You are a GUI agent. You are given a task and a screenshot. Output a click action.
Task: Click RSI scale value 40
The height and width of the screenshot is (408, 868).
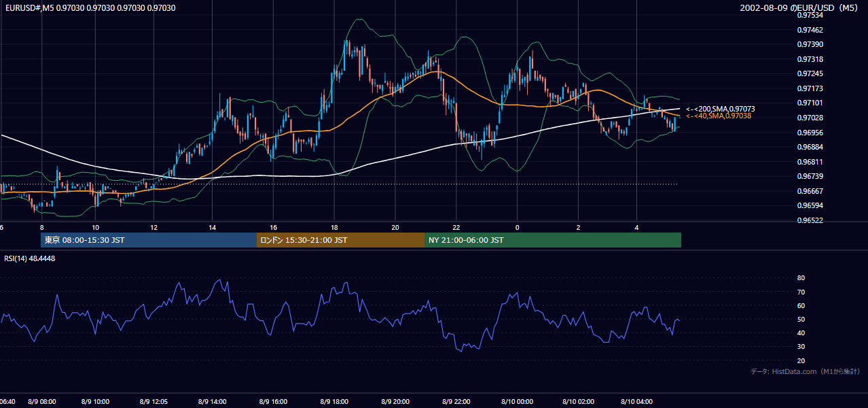801,333
